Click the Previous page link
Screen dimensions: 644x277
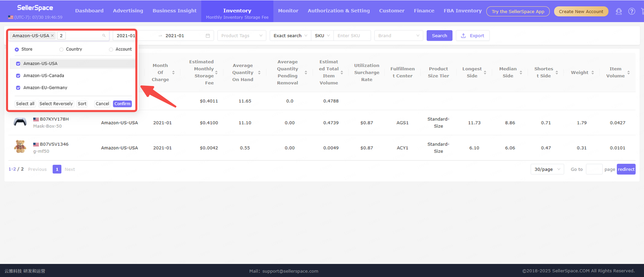(37, 169)
